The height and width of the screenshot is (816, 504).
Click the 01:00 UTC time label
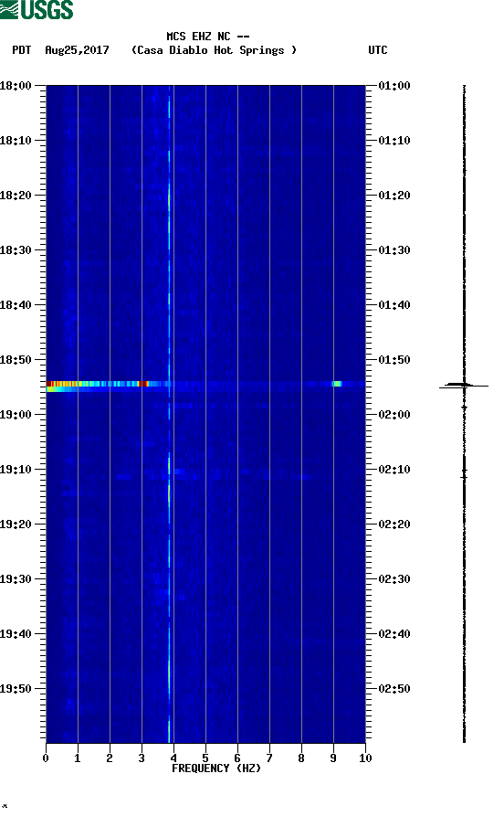pos(394,85)
